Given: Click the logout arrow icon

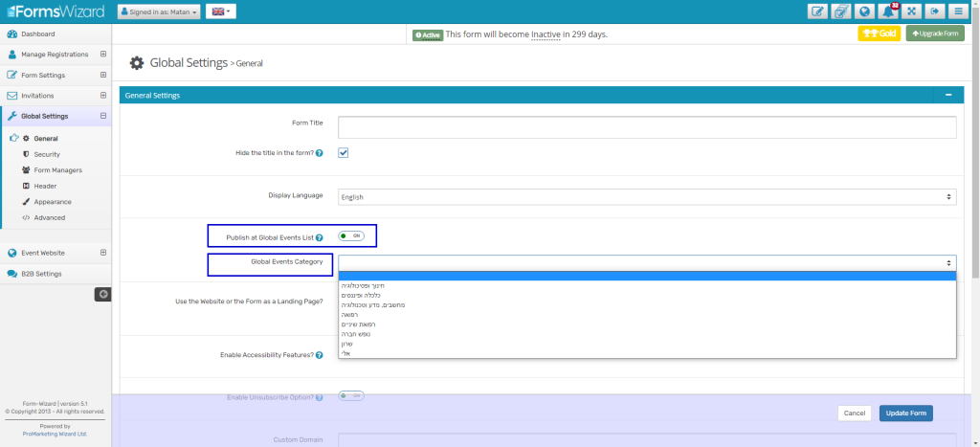Looking at the screenshot, I should coord(933,11).
